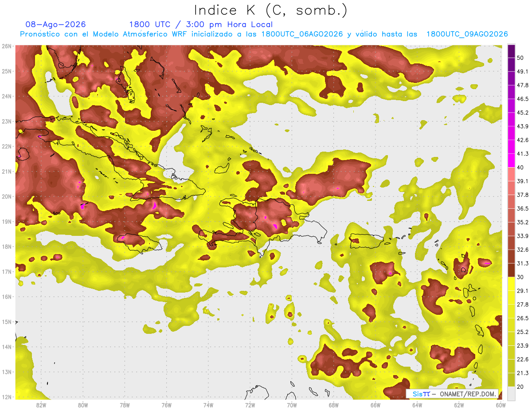Click the "17N" latitude label
532x411 pixels.
[x=6, y=271]
